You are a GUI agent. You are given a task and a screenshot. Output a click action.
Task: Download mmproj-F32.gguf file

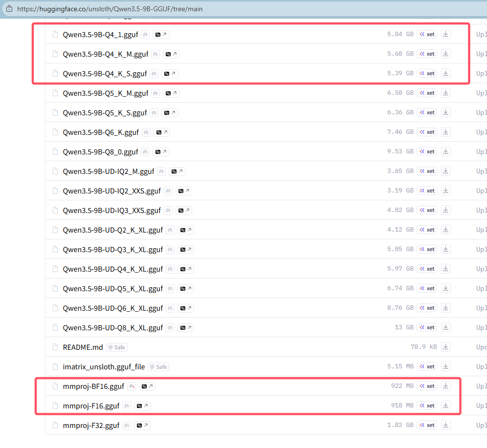445,425
